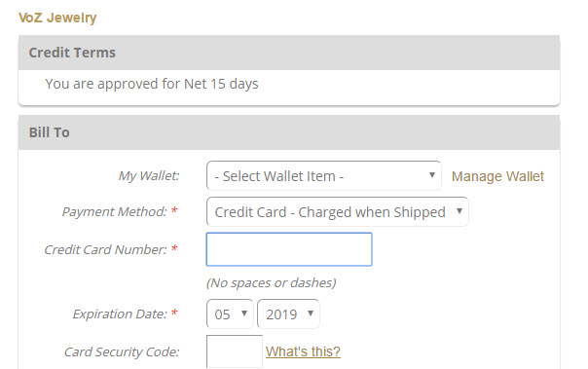Click the red asterisk beside Payment Method

[x=174, y=210]
